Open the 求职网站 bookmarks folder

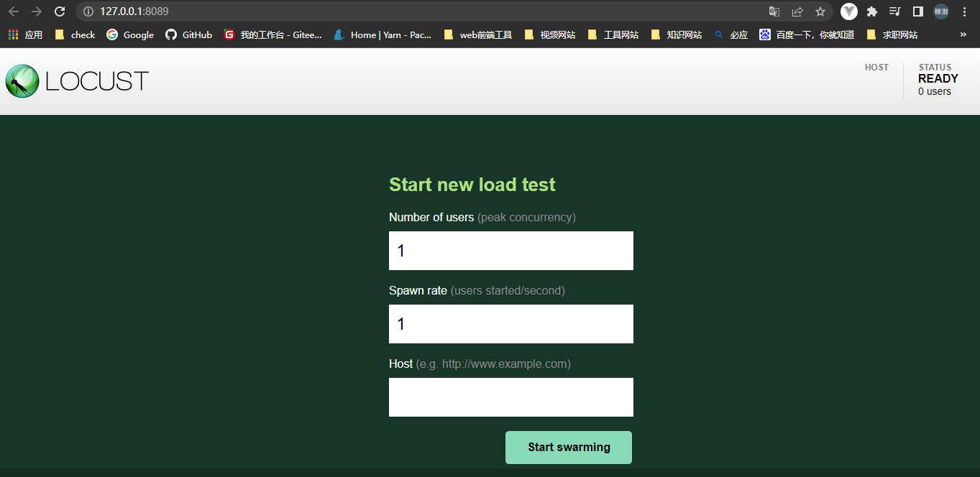pyautogui.click(x=892, y=34)
